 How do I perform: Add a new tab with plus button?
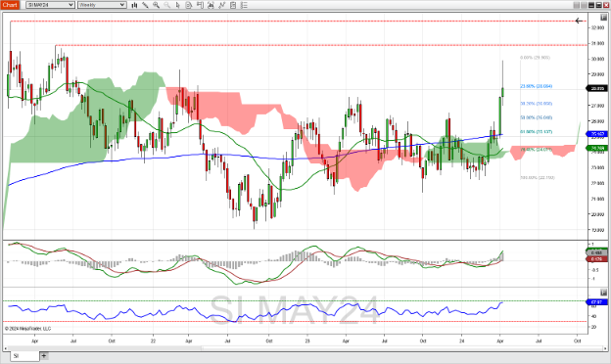(x=44, y=356)
